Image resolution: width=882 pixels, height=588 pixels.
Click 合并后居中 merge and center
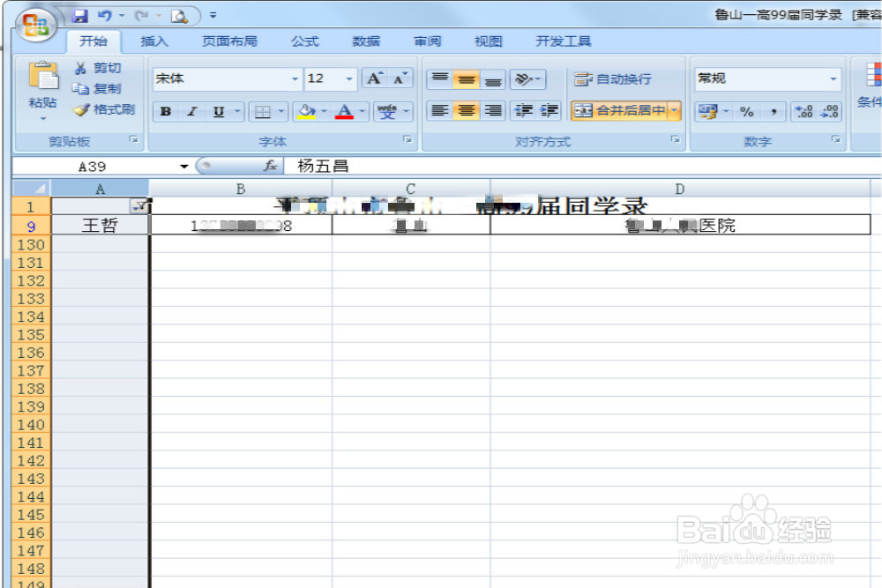click(x=619, y=110)
